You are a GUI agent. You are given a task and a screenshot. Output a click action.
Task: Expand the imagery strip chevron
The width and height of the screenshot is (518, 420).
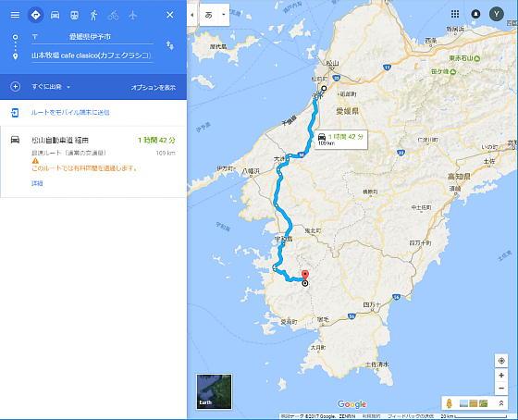pyautogui.click(x=501, y=403)
